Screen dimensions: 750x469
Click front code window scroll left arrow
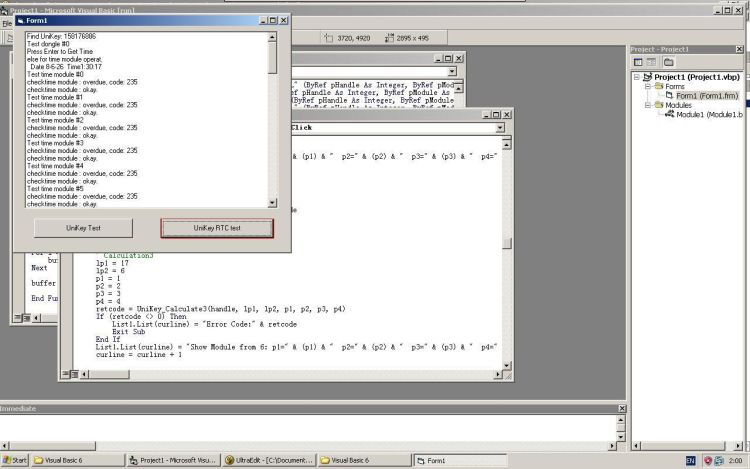pyautogui.click(x=85, y=374)
